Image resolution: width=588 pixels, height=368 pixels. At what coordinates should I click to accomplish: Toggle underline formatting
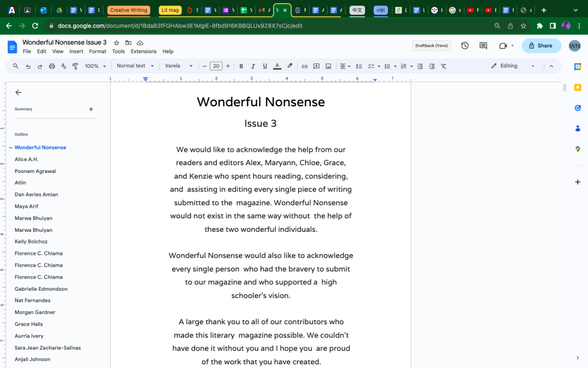[x=265, y=66]
